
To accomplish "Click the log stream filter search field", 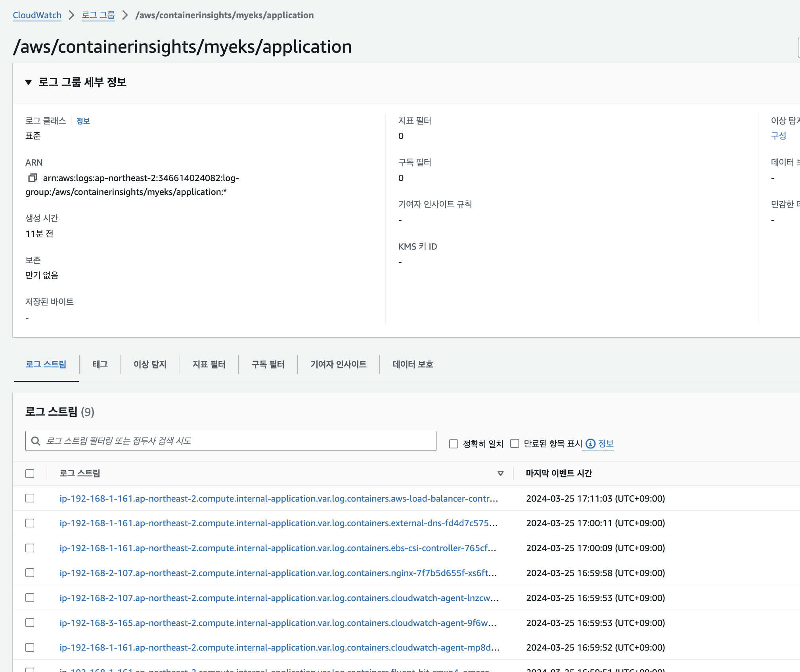I will click(238, 441).
